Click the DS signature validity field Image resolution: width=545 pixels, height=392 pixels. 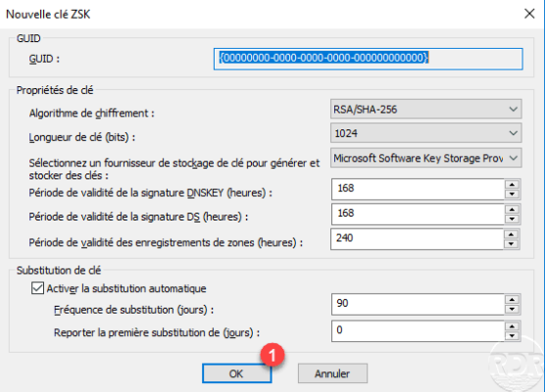[x=418, y=214]
